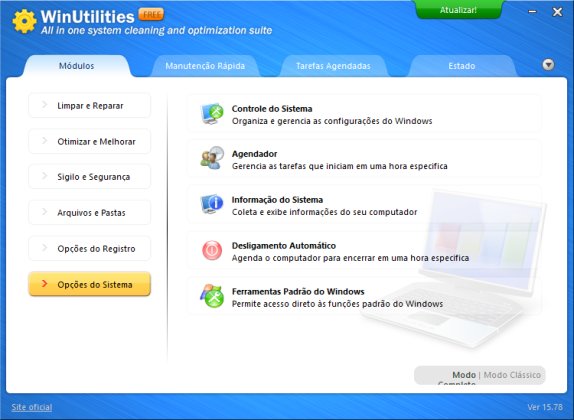
Task: Click the green Atualizar! button
Action: tap(458, 10)
